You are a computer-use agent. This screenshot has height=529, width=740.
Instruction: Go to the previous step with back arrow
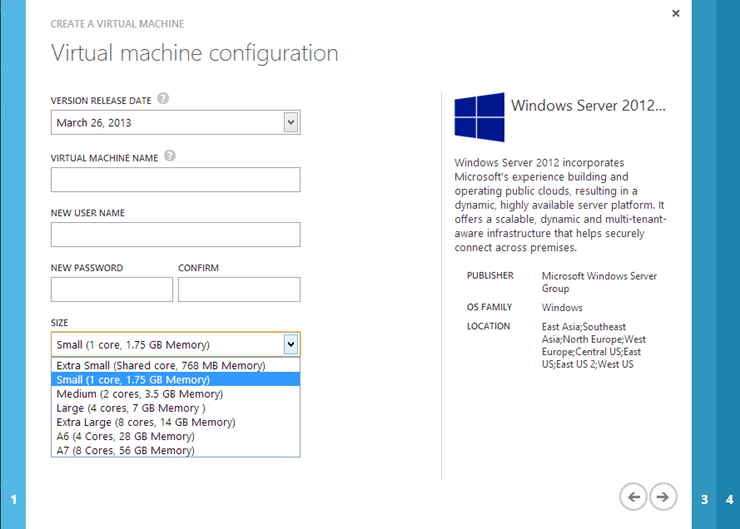pos(633,496)
